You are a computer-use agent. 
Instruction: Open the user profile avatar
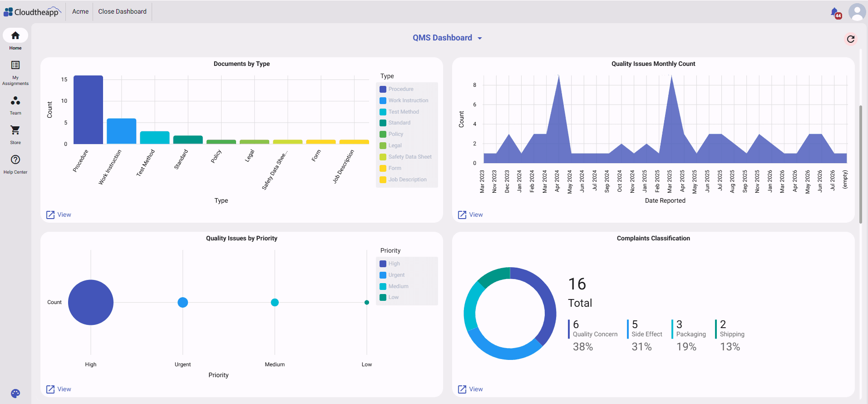857,12
